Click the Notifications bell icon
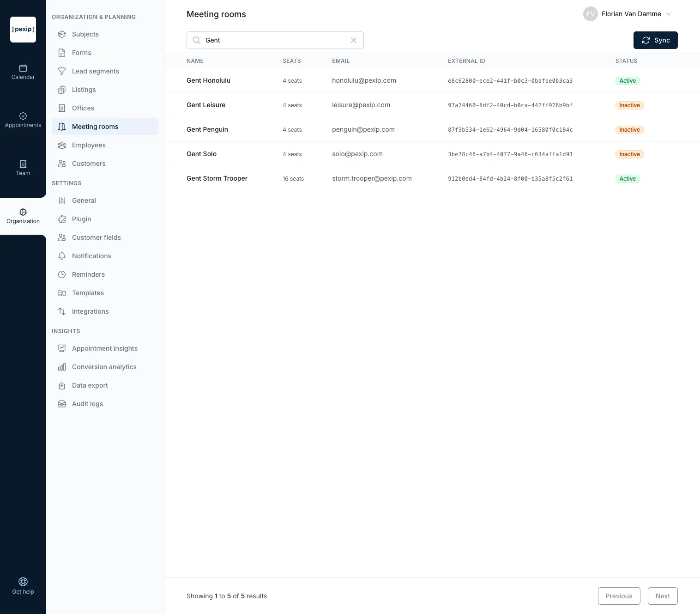The width and height of the screenshot is (700, 614). (62, 256)
